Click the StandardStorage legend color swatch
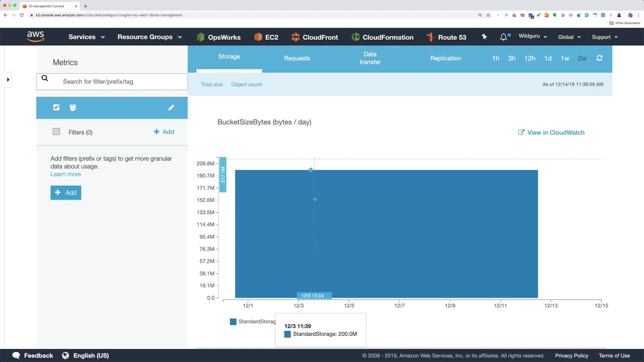This screenshot has width=644, height=362. click(x=233, y=322)
